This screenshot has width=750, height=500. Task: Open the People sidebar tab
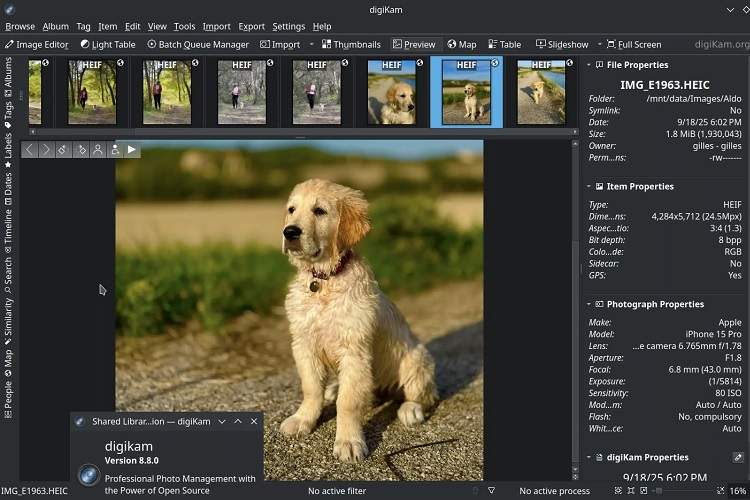pyautogui.click(x=8, y=395)
